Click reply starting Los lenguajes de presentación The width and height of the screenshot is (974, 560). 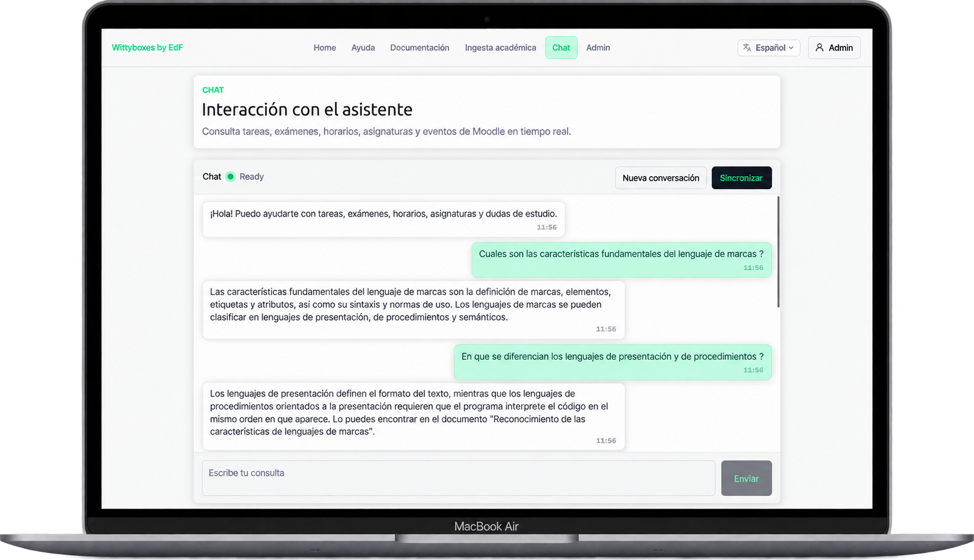pos(413,417)
